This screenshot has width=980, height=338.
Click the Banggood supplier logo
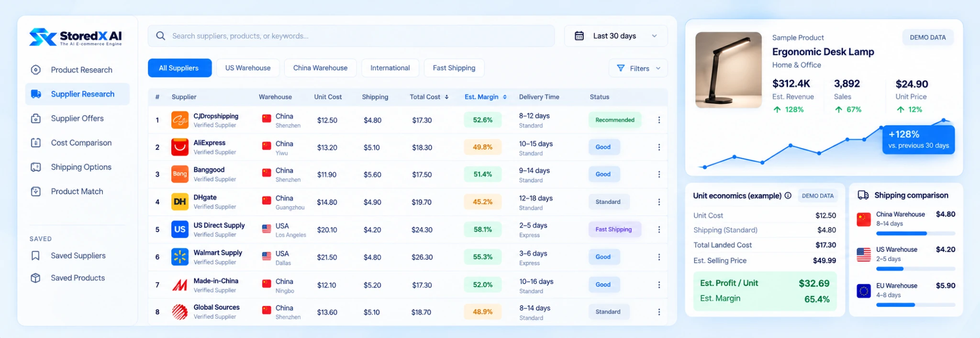coord(180,174)
